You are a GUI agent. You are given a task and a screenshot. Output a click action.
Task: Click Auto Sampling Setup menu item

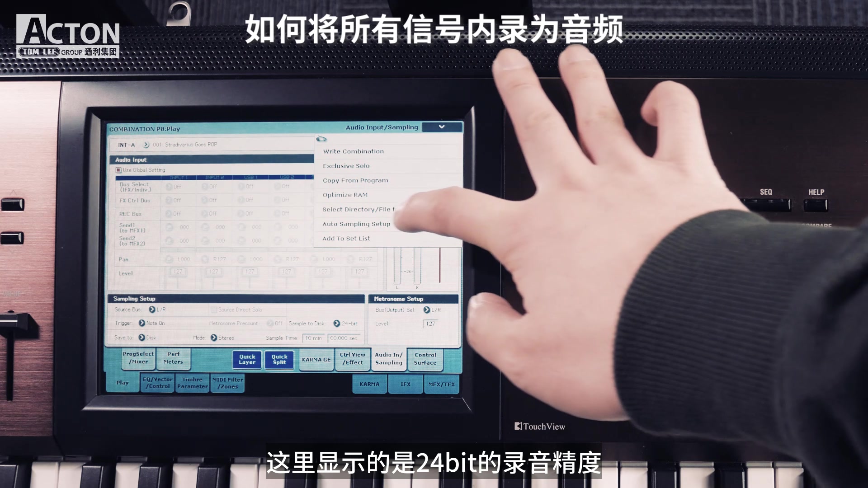[357, 224]
